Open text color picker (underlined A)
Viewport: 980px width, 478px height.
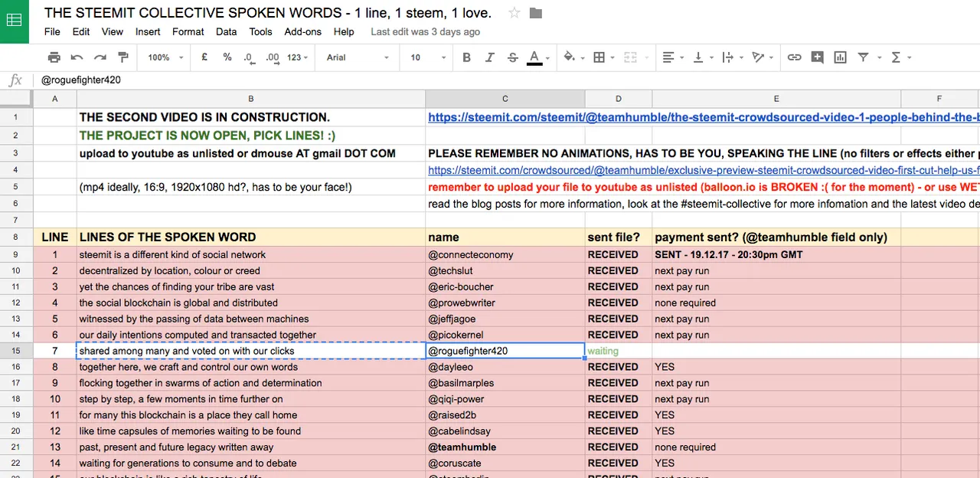point(534,57)
